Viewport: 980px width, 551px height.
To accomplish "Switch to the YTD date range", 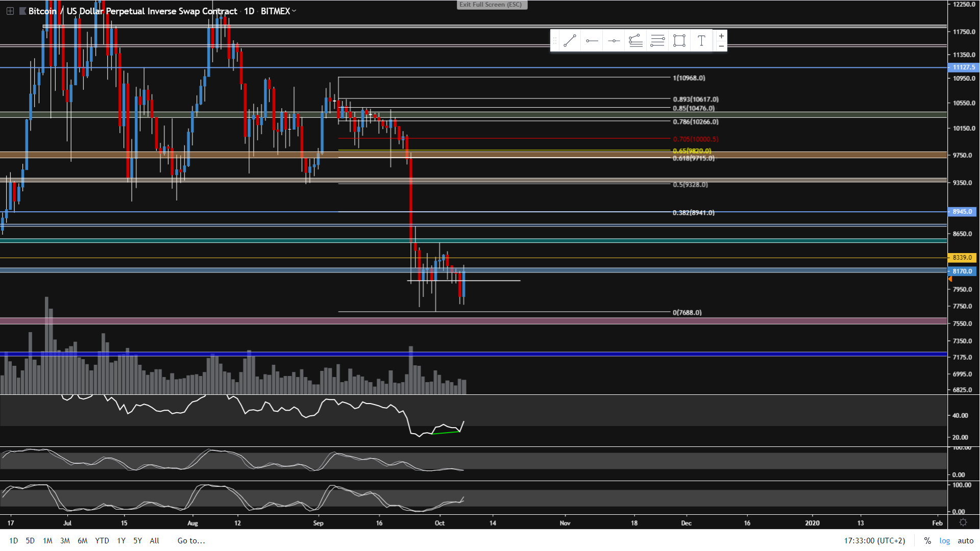I will [x=102, y=541].
